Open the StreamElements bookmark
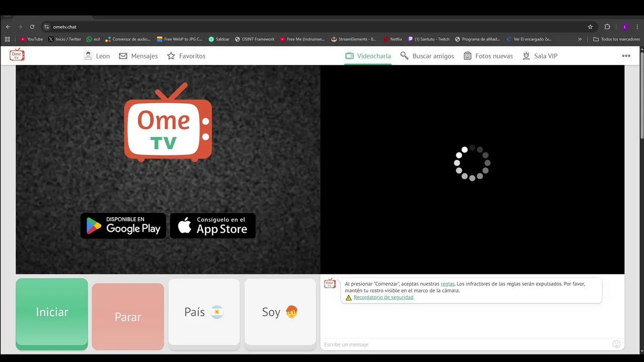Viewport: 644px width, 362px height. (354, 39)
